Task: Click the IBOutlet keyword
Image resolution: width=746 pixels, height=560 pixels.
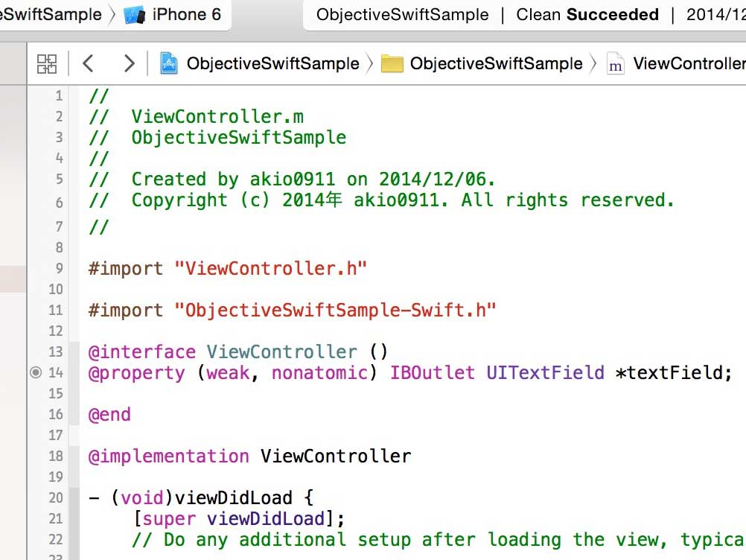Action: [x=432, y=372]
